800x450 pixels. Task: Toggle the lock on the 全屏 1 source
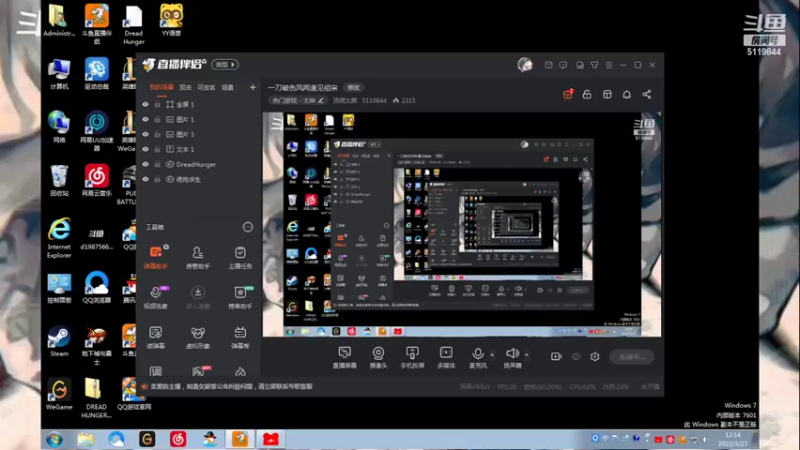click(x=158, y=104)
